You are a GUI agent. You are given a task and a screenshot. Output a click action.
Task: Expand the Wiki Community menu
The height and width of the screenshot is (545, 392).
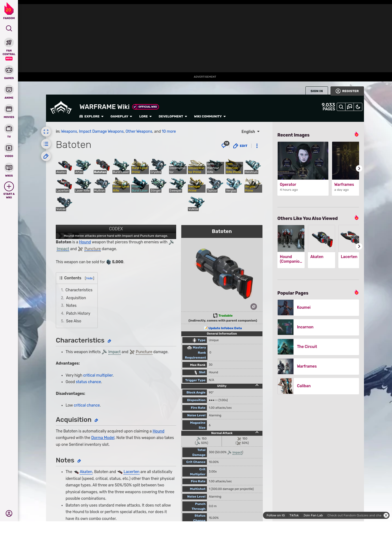[x=210, y=116]
